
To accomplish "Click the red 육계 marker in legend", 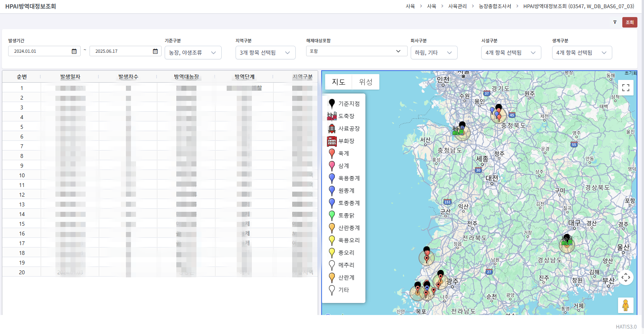I will click(x=332, y=154).
